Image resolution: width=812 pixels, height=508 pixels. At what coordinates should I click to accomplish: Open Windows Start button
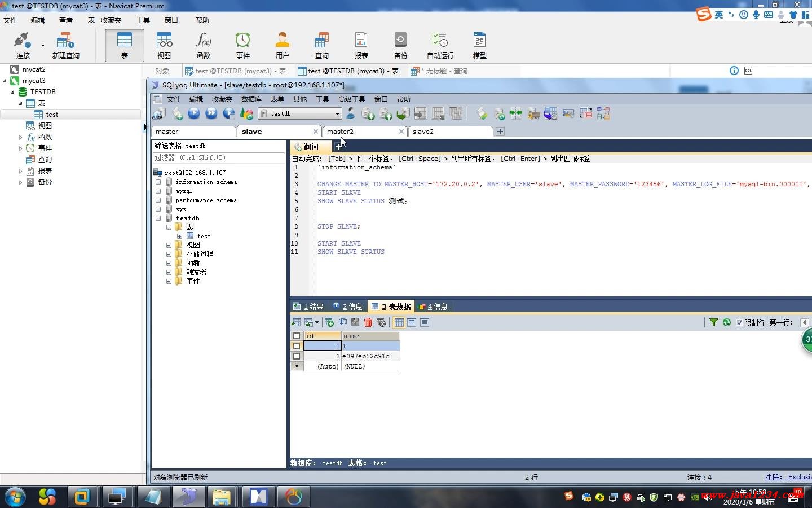tap(15, 497)
